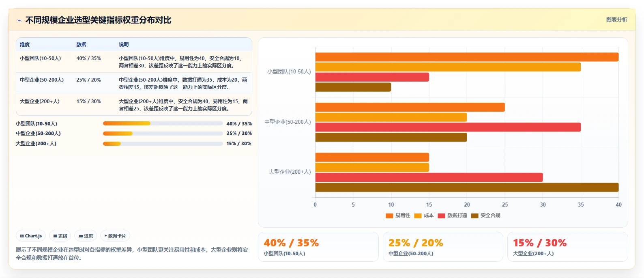Select the 中型企业(50-200人) progress bar
644x278 pixels.
[x=163, y=134]
